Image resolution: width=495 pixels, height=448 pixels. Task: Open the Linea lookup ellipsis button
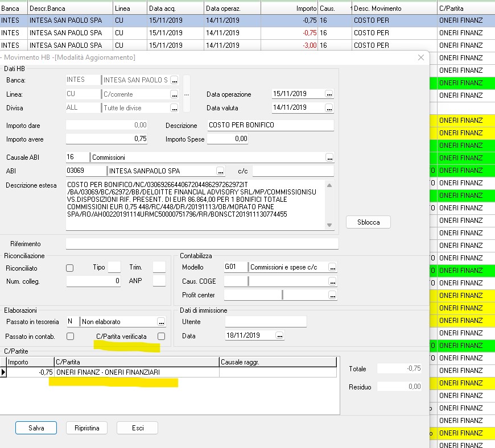point(174,94)
